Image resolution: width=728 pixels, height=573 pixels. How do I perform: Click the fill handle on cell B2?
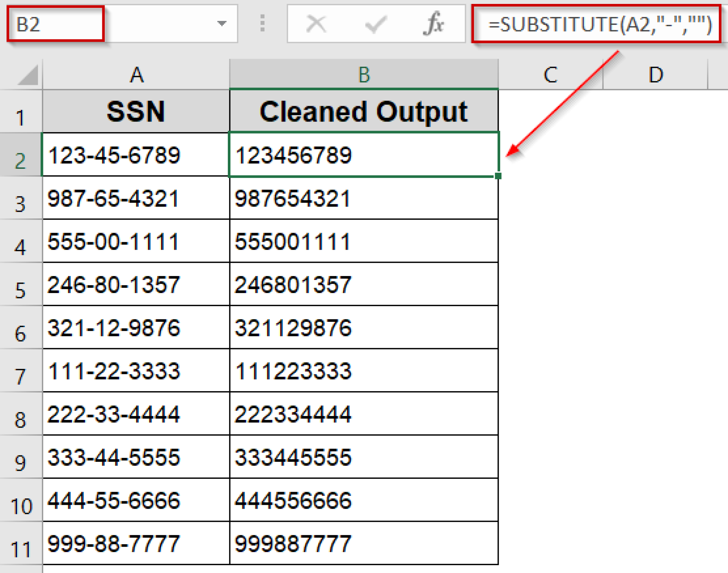pos(498,175)
